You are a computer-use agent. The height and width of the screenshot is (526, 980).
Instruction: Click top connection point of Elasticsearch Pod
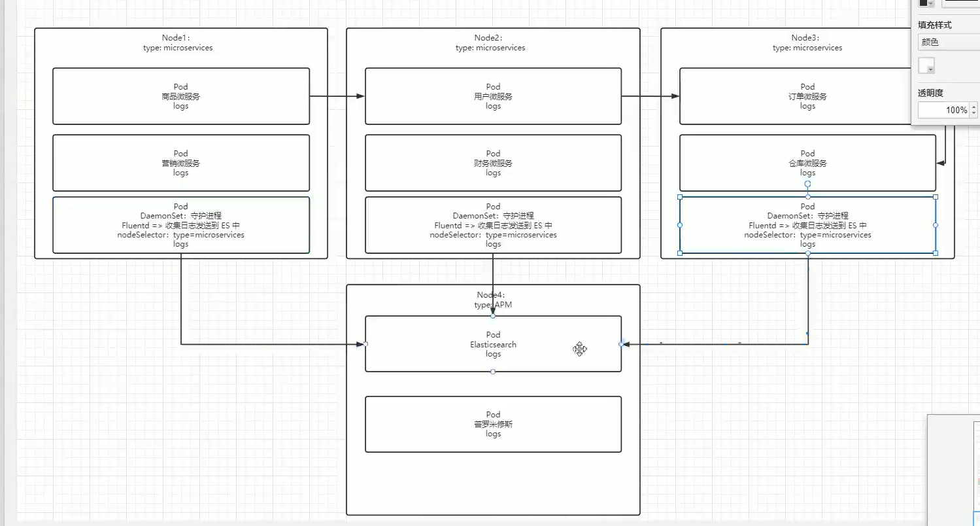pyautogui.click(x=493, y=316)
